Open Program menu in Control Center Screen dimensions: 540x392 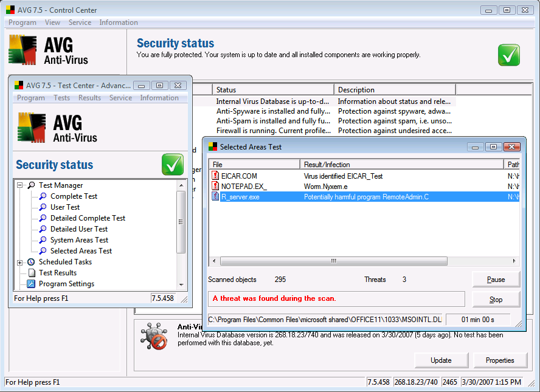tap(22, 22)
